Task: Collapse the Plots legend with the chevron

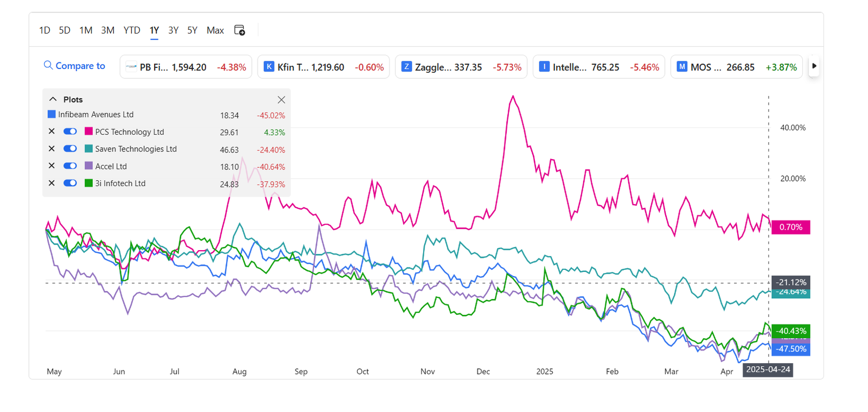Action: tap(53, 99)
